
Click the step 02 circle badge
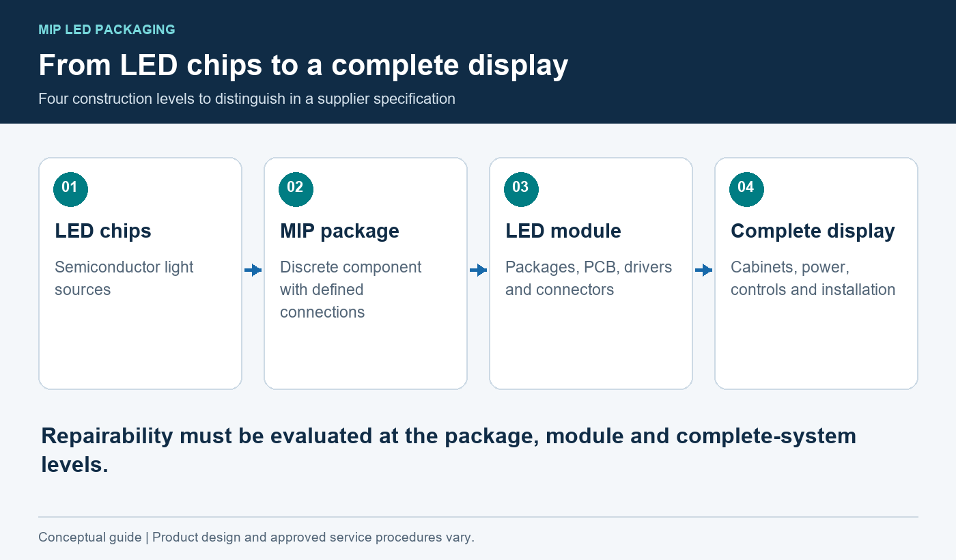296,189
